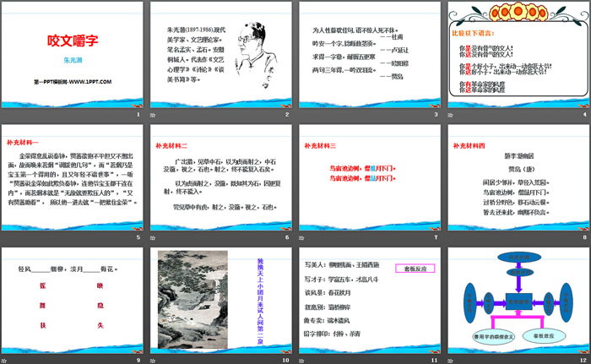Click the animation star icon under slide 4
This screenshot has height=364, width=591.
pyautogui.click(x=450, y=115)
